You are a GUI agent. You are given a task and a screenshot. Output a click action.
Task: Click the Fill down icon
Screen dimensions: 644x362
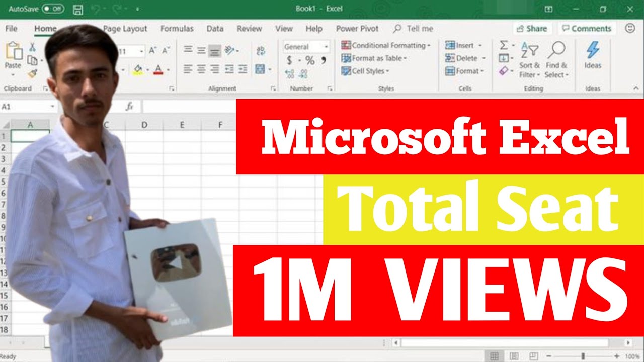click(504, 58)
